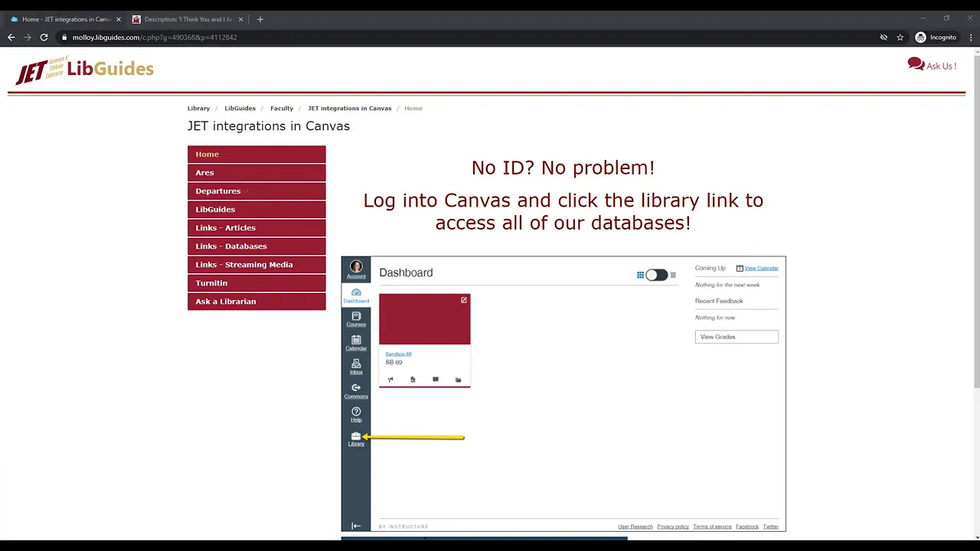The width and height of the screenshot is (980, 551).
Task: Open the Ares menu item
Action: 256,172
